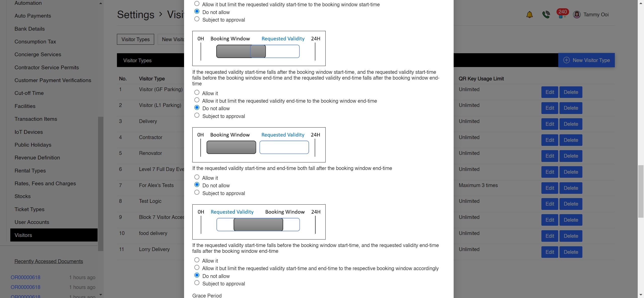Screen dimensions: 644x298
Task: Delete the first Unlimited visitor type row
Action: 571,92
